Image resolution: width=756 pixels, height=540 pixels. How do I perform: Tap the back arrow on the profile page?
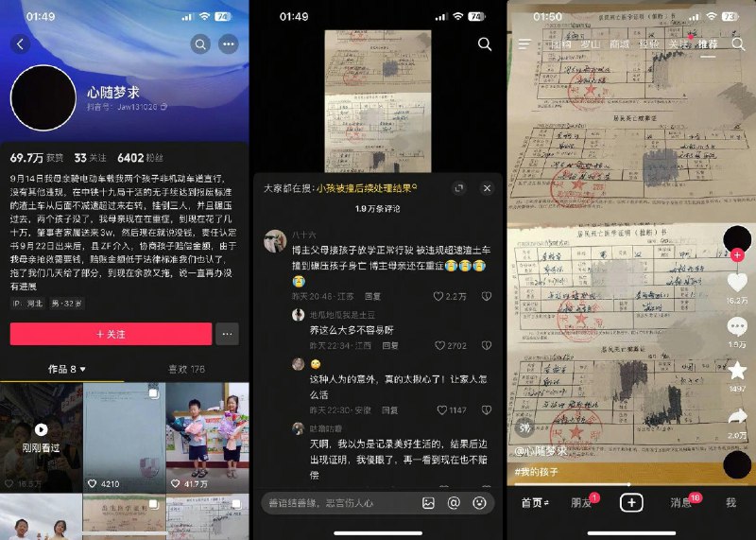click(20, 44)
